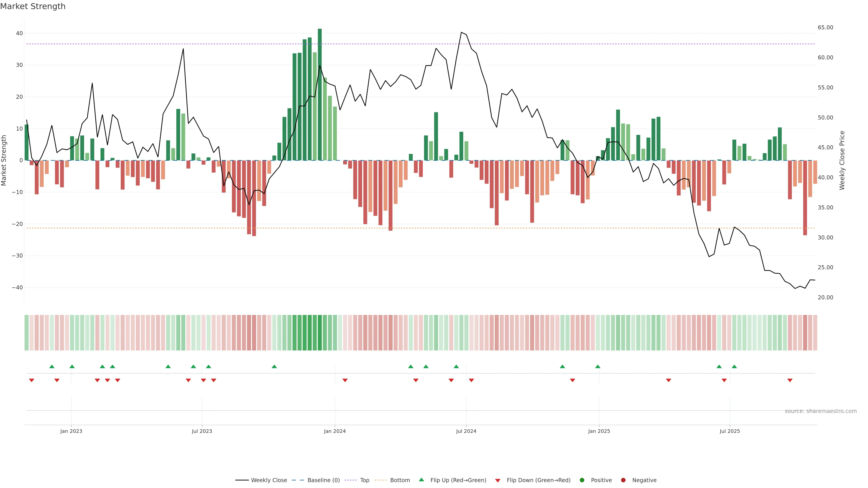
Task: Click the Jul 2024 x-axis label
Action: tap(466, 431)
